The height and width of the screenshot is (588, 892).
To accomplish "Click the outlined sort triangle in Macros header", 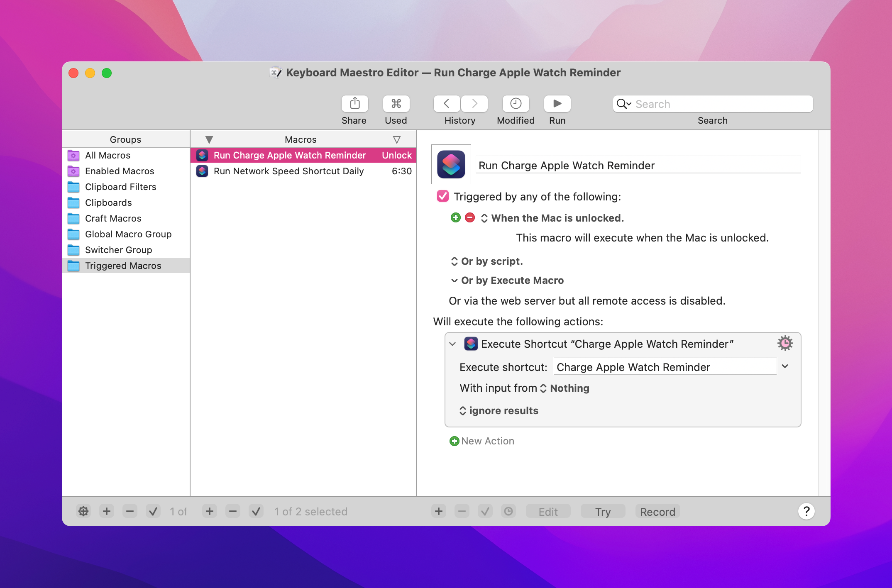I will point(397,140).
